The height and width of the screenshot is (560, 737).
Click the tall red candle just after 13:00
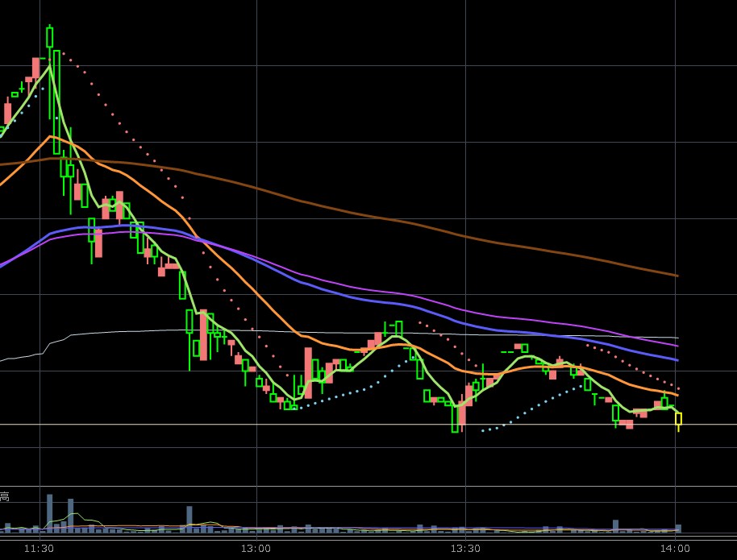pos(308,372)
